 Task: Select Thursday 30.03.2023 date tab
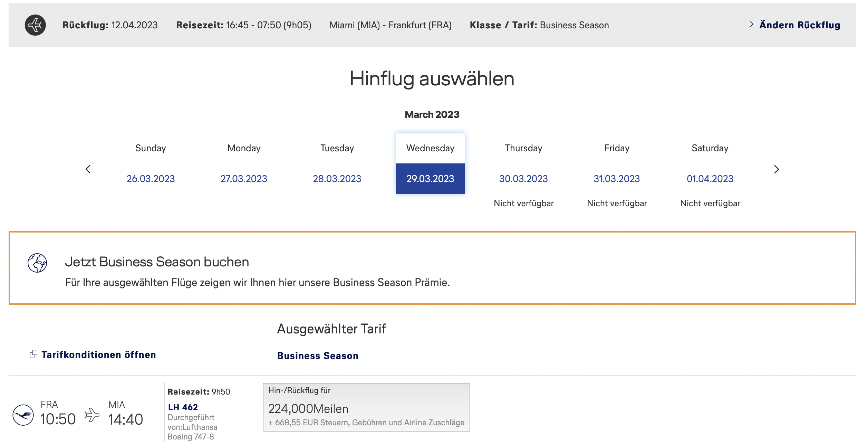point(523,179)
